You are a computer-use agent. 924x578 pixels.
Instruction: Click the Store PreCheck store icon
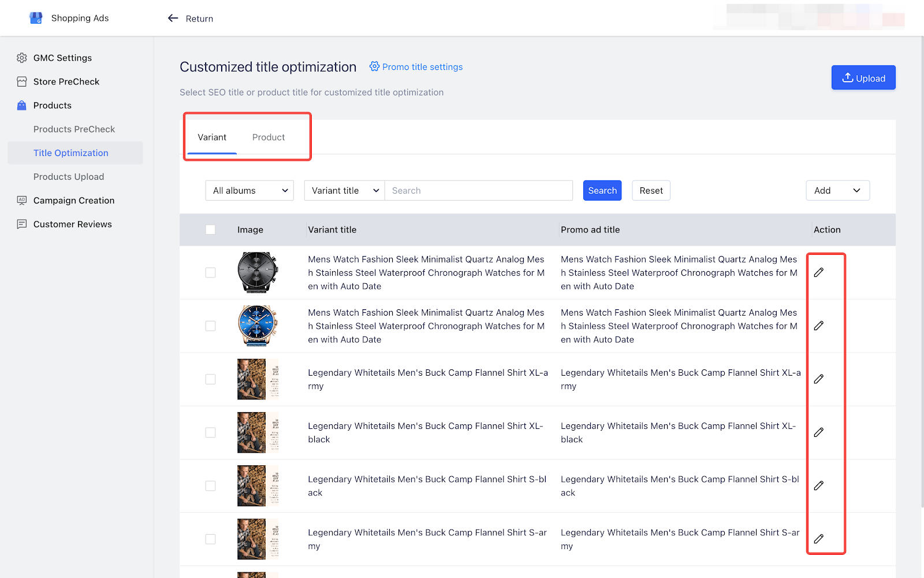(22, 81)
